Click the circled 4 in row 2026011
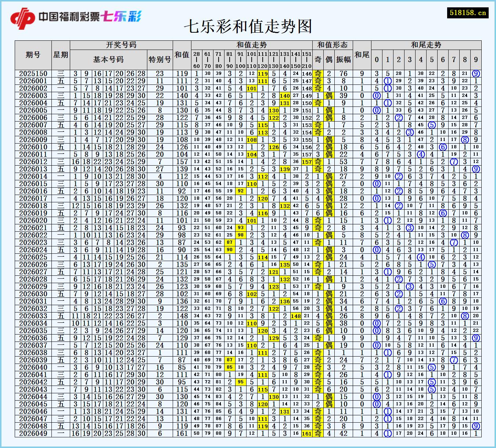This screenshot has height=448, width=496. [421, 155]
